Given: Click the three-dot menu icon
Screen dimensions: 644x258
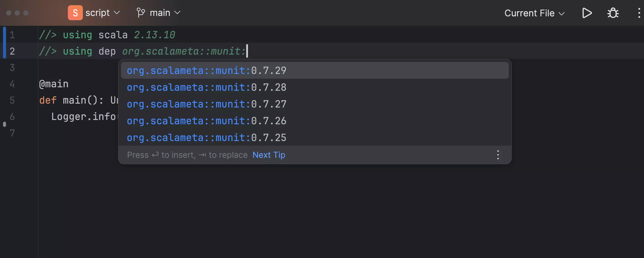Looking at the screenshot, I should click(498, 155).
